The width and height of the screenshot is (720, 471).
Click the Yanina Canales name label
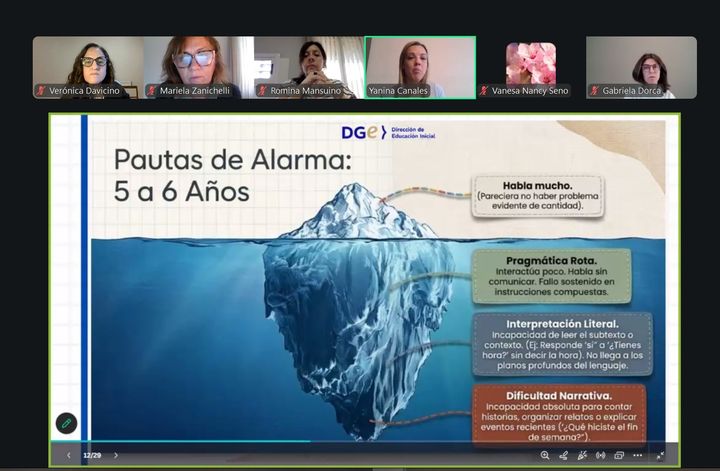[x=398, y=91]
